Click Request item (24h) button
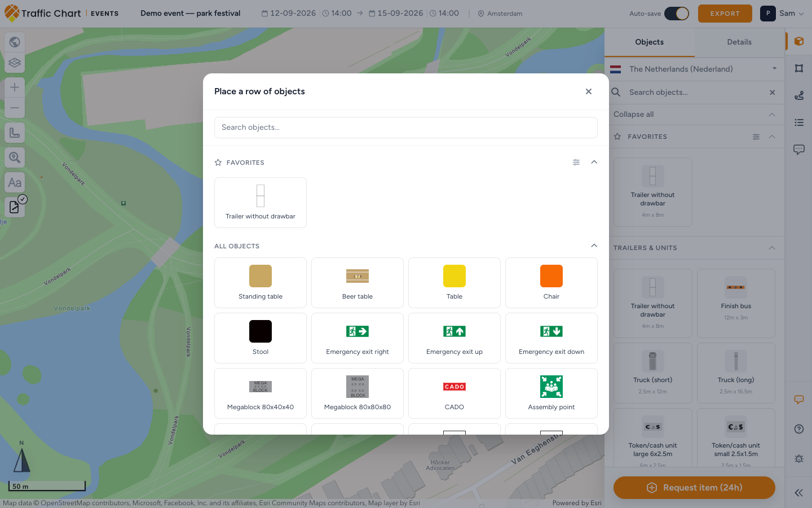 (694, 488)
